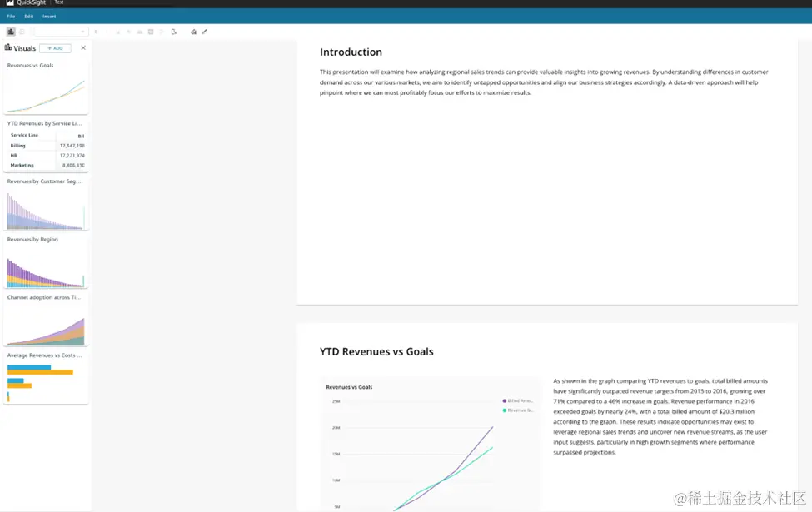The image size is (812, 512).
Task: Click the second toolbar icon beside Visuals icon
Action: [22, 32]
